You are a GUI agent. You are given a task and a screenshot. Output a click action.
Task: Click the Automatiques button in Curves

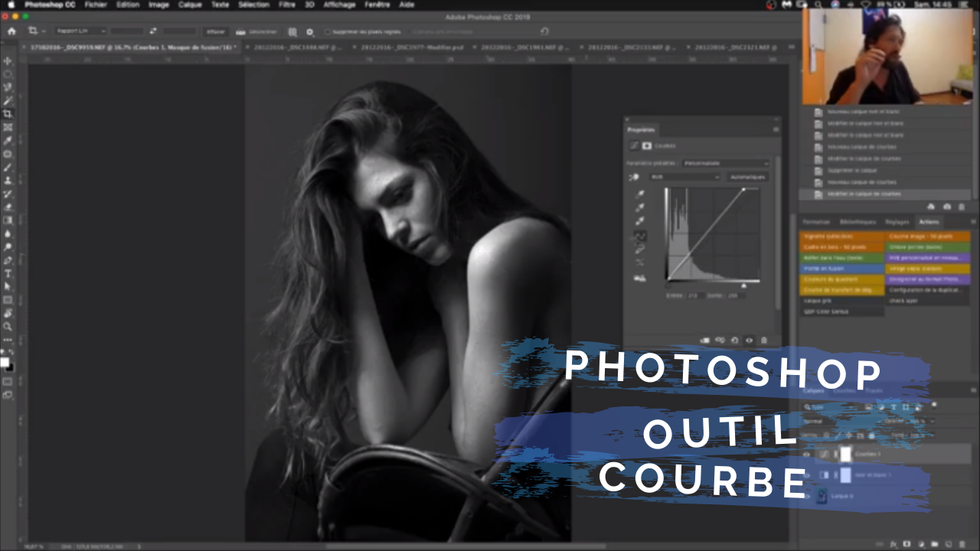tap(747, 177)
